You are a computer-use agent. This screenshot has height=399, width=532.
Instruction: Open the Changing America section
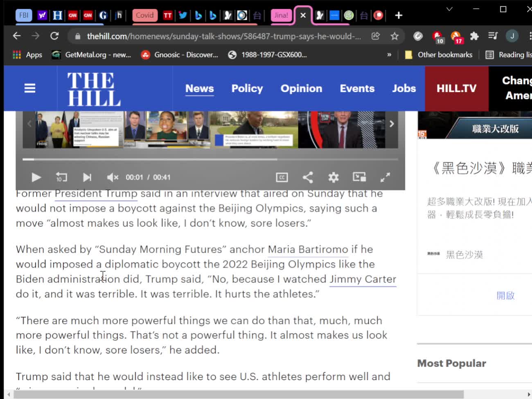coord(516,88)
